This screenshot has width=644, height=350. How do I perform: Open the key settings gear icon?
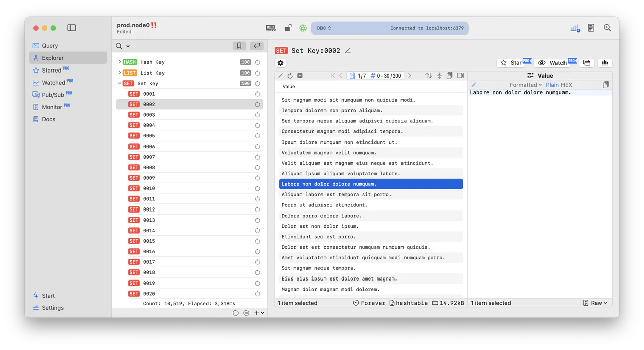click(280, 62)
